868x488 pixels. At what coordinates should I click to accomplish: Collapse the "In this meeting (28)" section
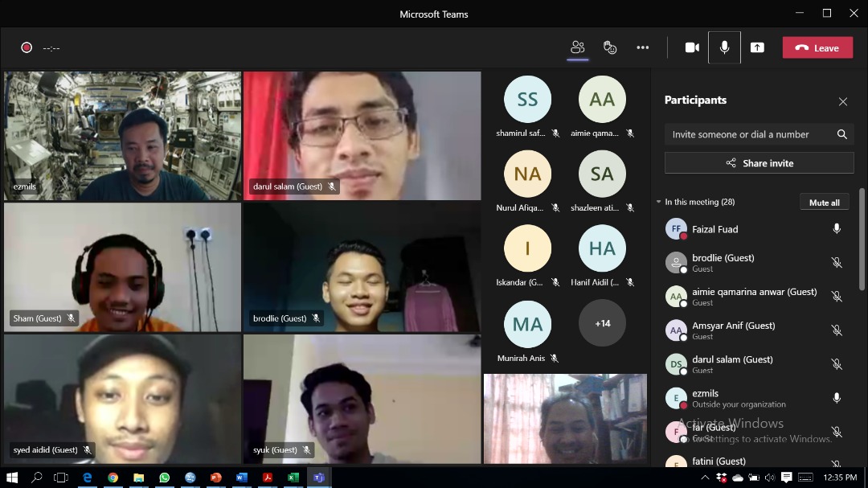tap(659, 202)
